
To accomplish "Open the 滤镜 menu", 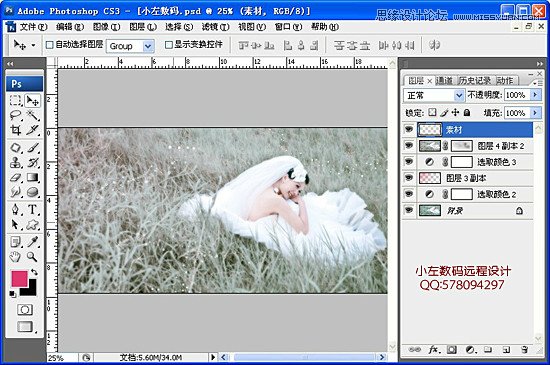I will pyautogui.click(x=215, y=27).
